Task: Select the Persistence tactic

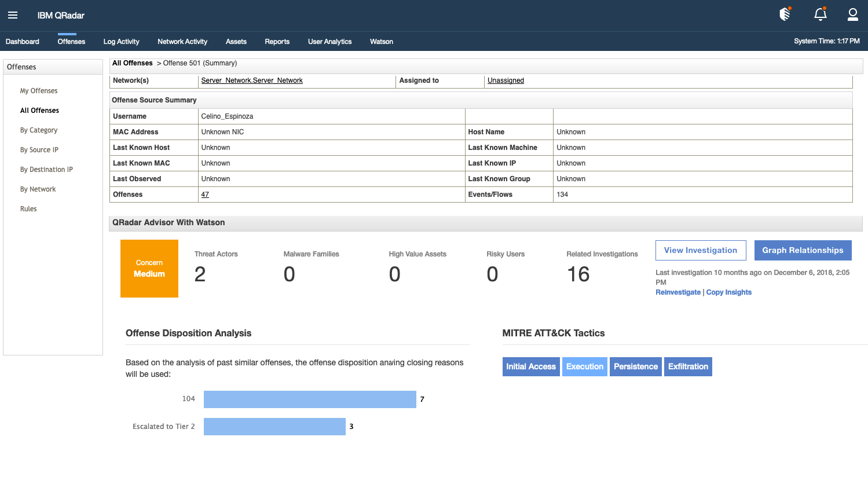Action: point(636,366)
